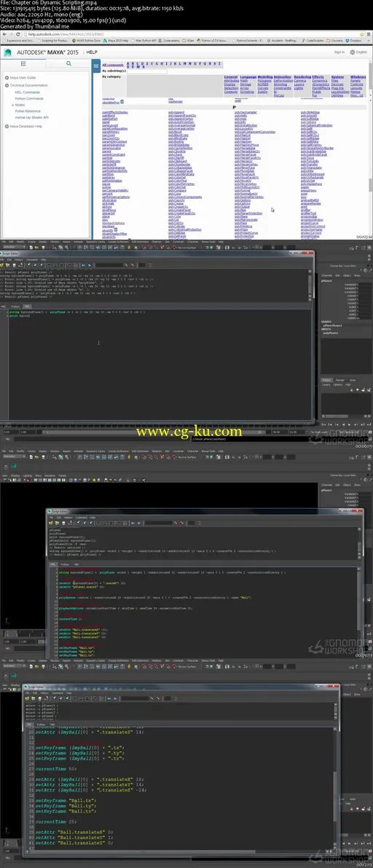
Task: Switch to Python tab in 06:15 Script Editor
Action: point(15,306)
